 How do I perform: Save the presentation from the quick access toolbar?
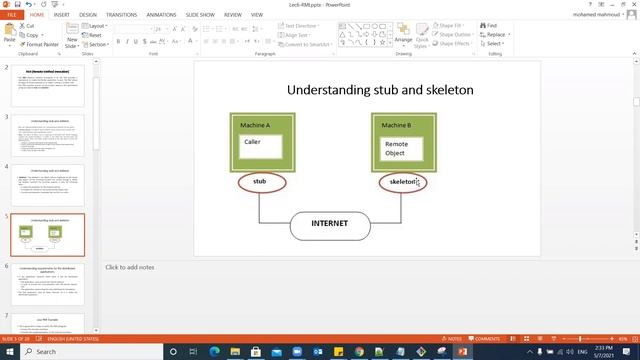click(x=18, y=4)
